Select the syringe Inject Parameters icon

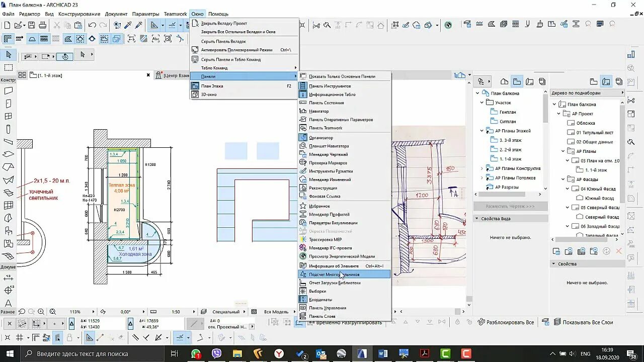point(139,25)
